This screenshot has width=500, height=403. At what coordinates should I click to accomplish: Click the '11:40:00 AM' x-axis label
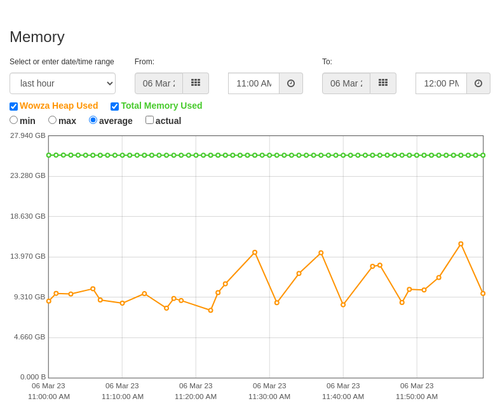(343, 397)
